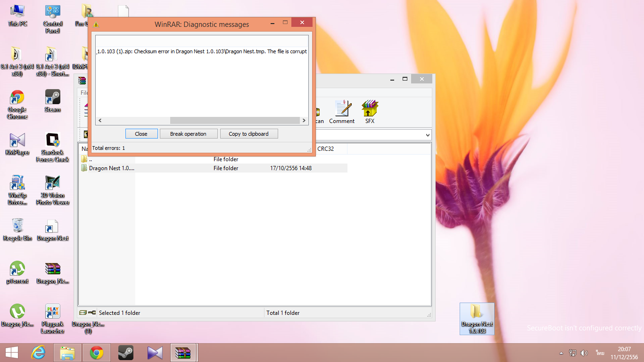644x362 pixels.
Task: Open File Explorer from the taskbar
Action: click(67, 353)
